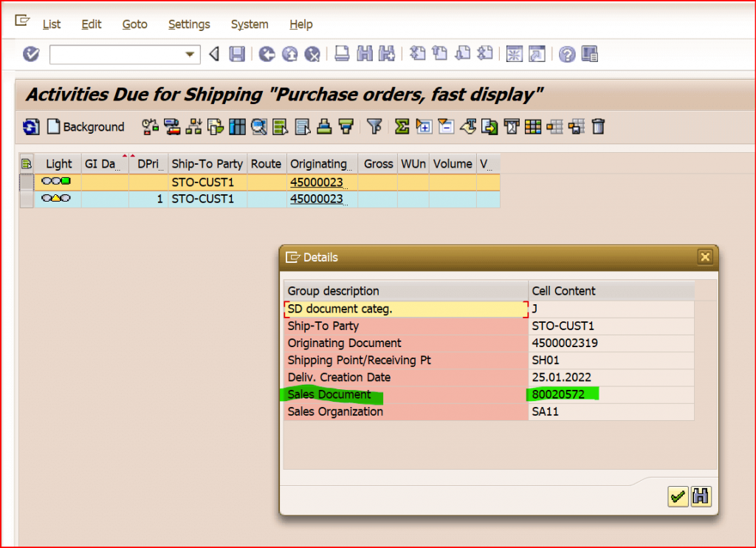Click the save layout icon before trash
This screenshot has height=548, width=756.
pyautogui.click(x=577, y=126)
